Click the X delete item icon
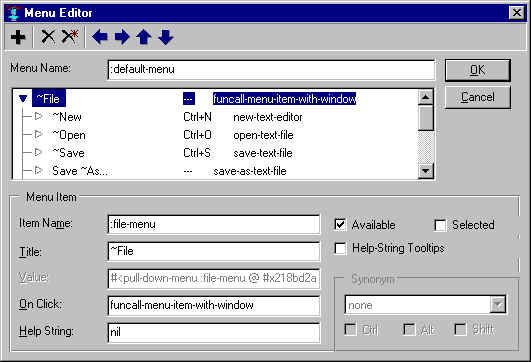The width and height of the screenshot is (531, 362). [48, 37]
